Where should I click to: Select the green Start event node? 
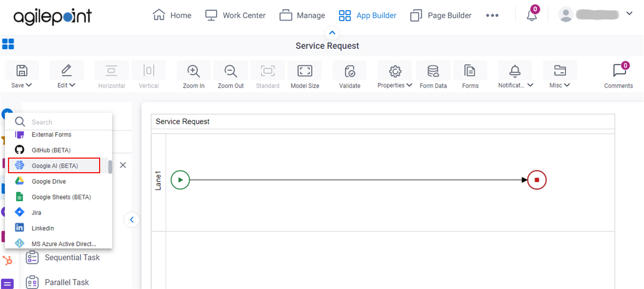click(180, 180)
